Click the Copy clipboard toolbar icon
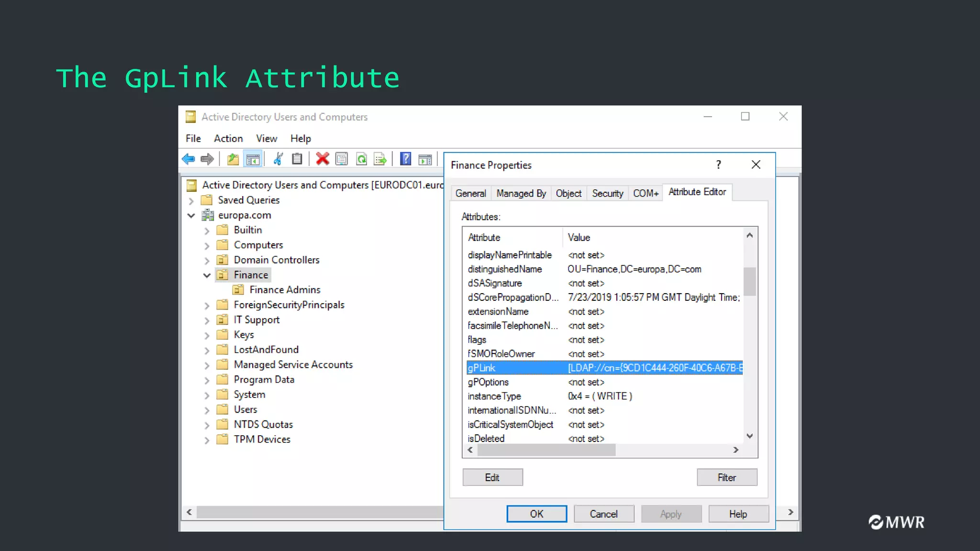This screenshot has height=551, width=980. (297, 159)
